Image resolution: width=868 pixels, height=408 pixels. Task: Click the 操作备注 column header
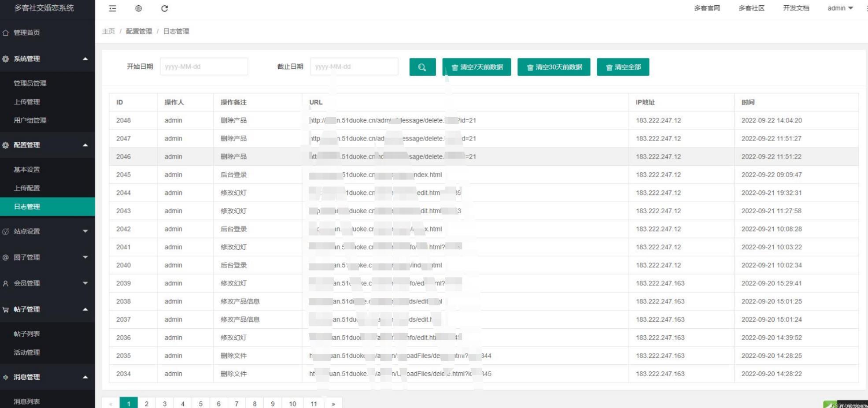[233, 102]
